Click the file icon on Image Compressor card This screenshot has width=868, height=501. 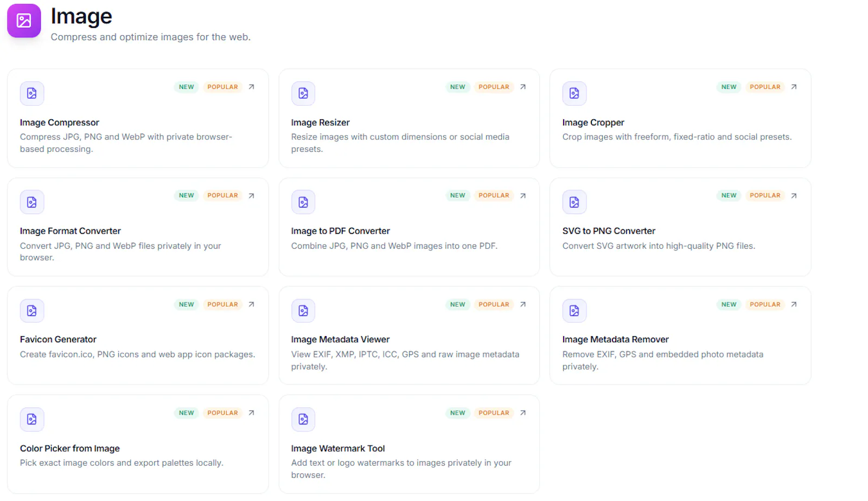(x=32, y=93)
